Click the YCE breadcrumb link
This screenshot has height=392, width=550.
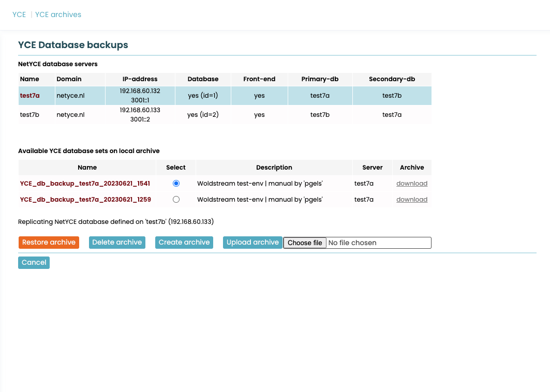pos(19,14)
